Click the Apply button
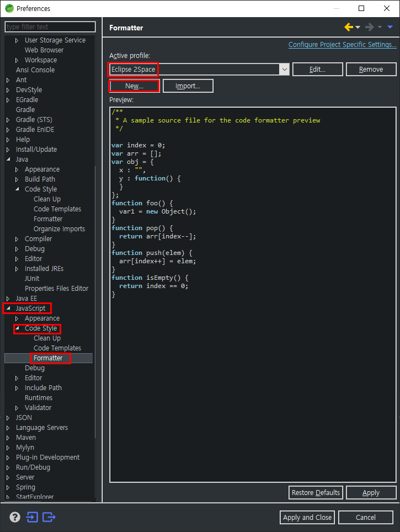 tap(371, 493)
